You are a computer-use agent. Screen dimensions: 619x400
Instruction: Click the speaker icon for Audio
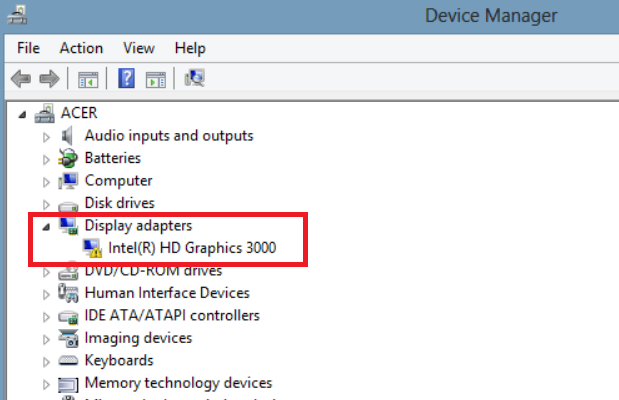coord(68,136)
